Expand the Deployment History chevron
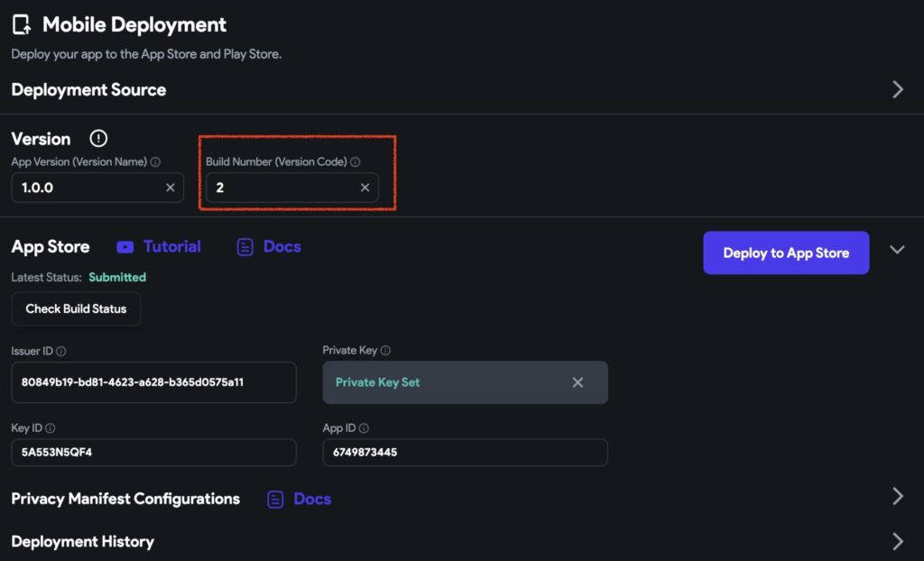This screenshot has width=924, height=561. pyautogui.click(x=898, y=541)
